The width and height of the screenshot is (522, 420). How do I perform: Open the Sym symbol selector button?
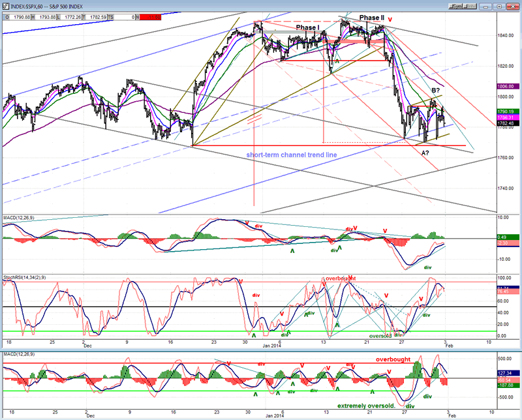(455, 7)
